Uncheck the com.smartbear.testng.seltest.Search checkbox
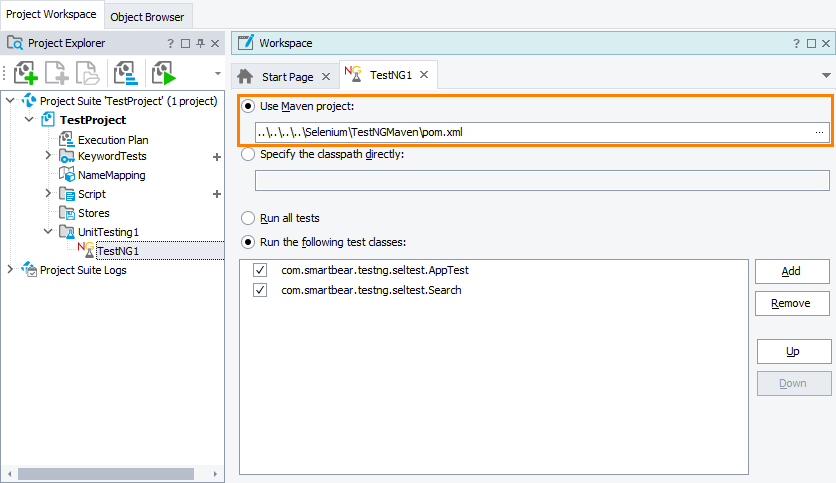The image size is (836, 483). click(260, 290)
